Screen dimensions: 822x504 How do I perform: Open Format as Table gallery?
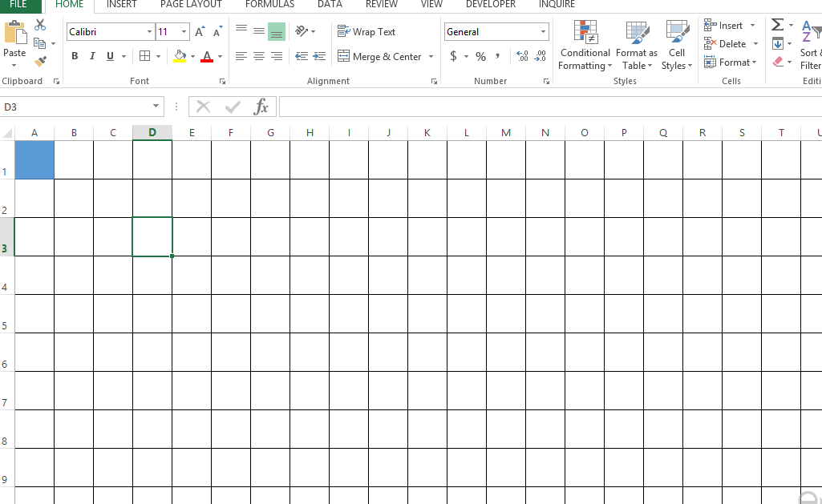coord(637,46)
